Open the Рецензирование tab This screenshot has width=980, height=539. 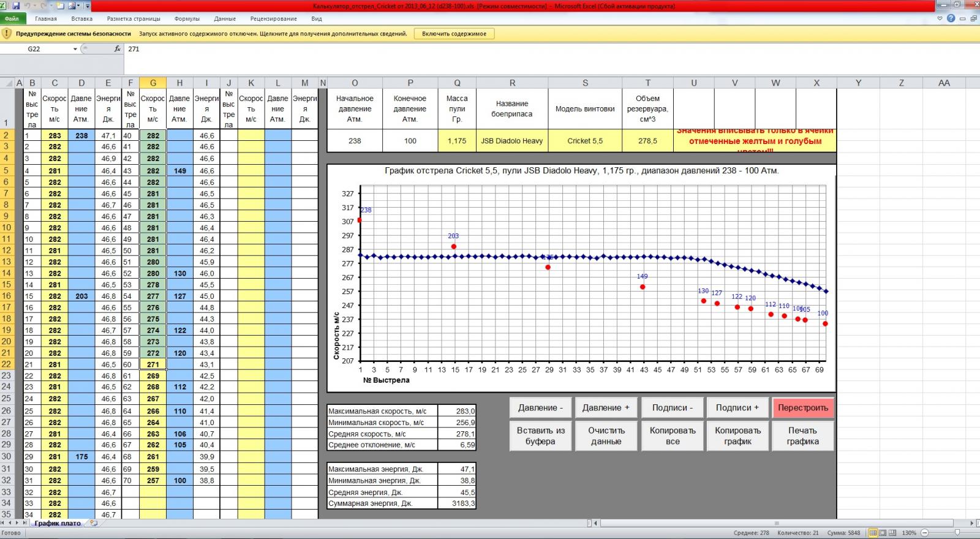tap(274, 19)
